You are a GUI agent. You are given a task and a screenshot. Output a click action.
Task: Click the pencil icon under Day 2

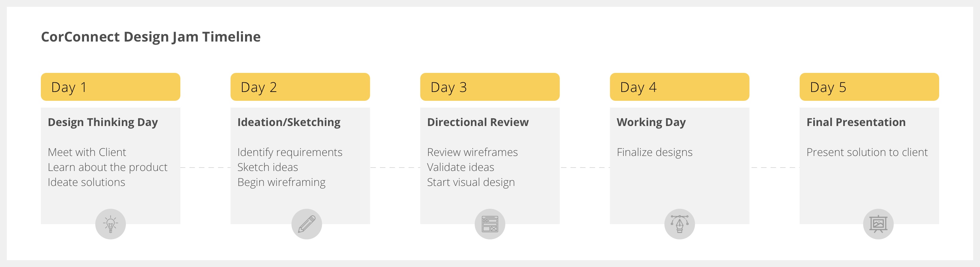click(x=307, y=224)
